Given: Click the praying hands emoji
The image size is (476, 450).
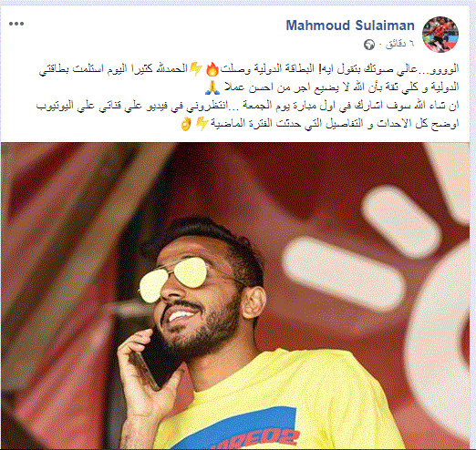Looking at the screenshot, I should (212, 87).
